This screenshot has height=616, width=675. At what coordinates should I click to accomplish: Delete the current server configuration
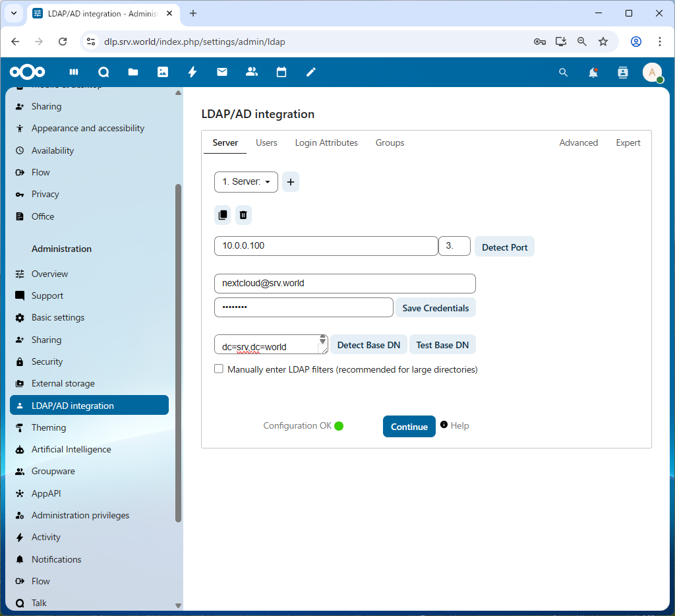243,215
